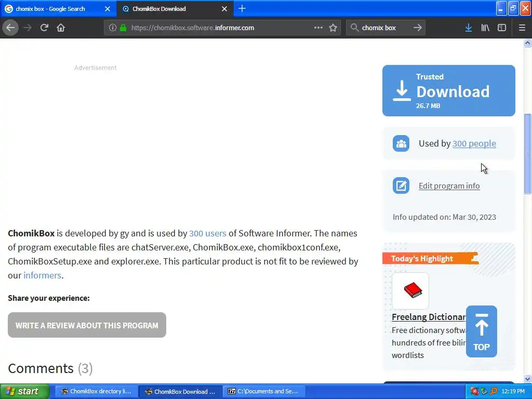Bookmark this page with the star icon
532x399 pixels.
[x=333, y=28]
